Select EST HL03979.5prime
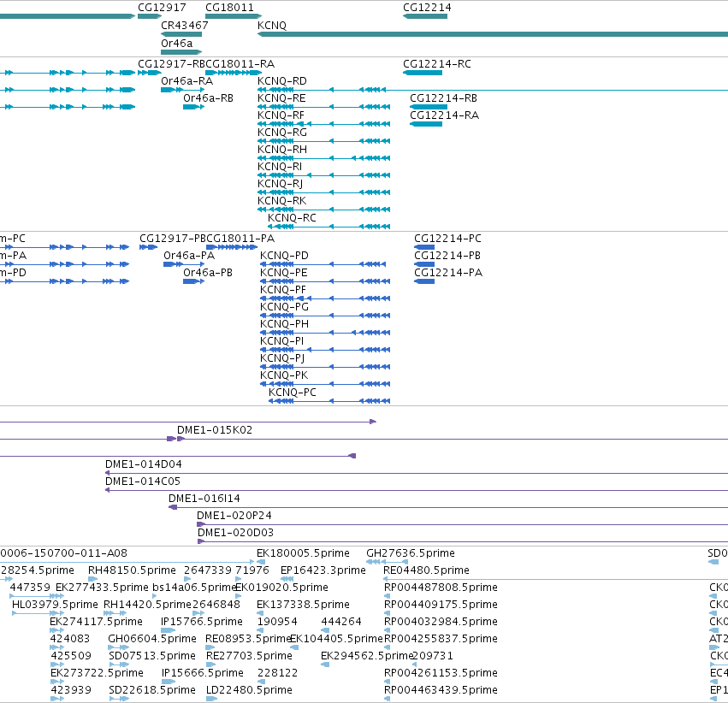Screen dimensions: 728x703 coord(37,613)
